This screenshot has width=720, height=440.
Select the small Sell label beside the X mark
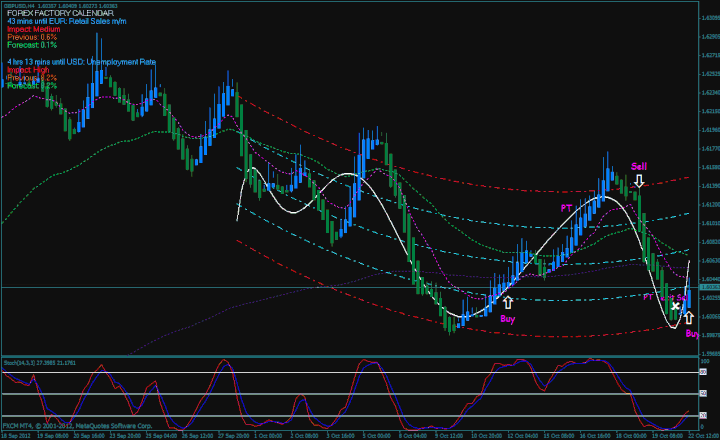click(x=682, y=298)
